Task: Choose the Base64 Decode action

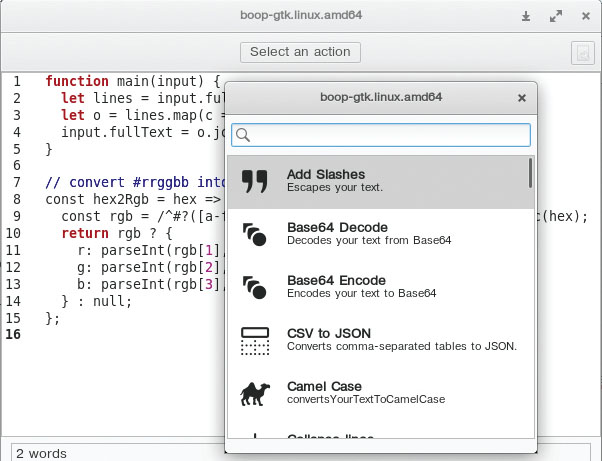Action: click(380, 234)
